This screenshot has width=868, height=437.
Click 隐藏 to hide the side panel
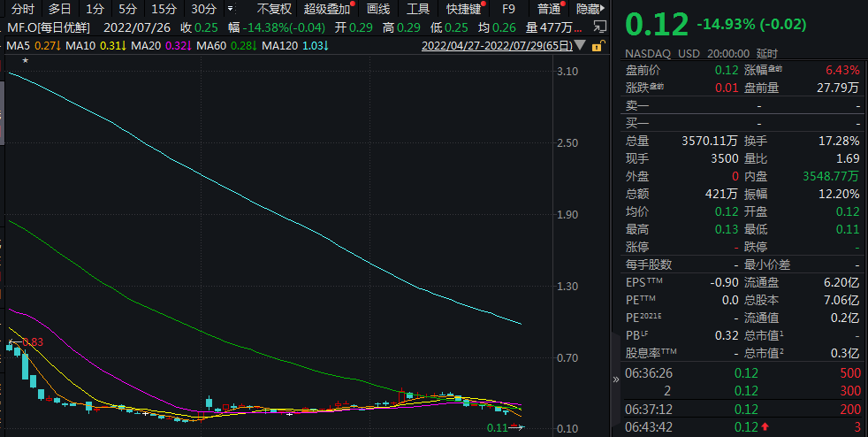[588, 9]
